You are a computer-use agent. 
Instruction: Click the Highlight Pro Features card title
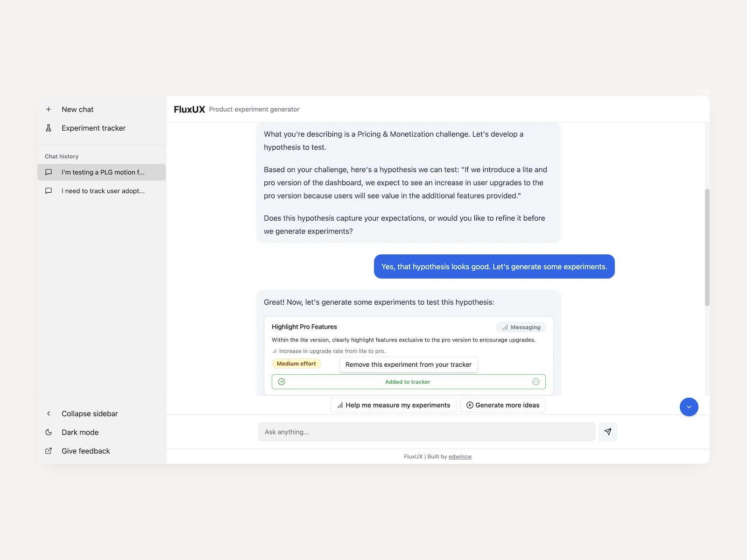click(304, 327)
